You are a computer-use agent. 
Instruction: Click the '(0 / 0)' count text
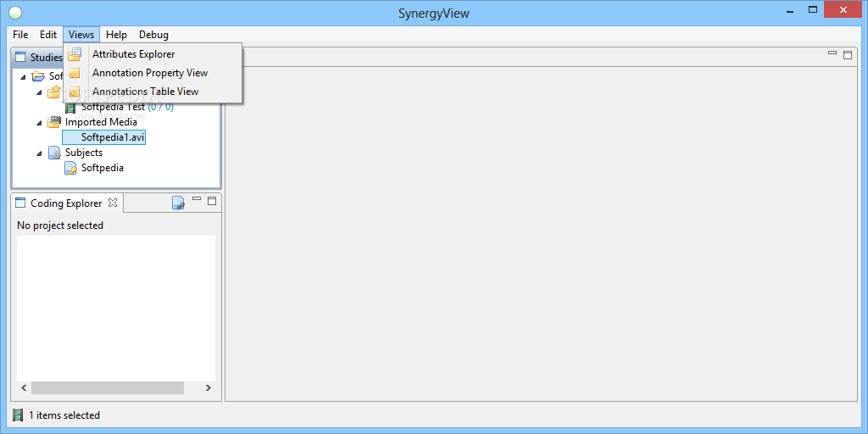click(160, 107)
